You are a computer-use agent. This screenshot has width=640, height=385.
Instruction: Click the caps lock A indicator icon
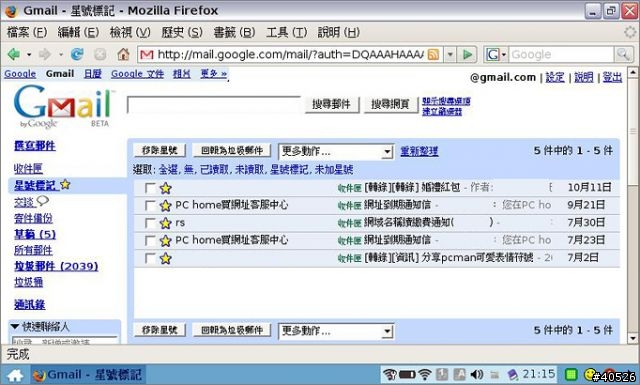click(x=460, y=374)
